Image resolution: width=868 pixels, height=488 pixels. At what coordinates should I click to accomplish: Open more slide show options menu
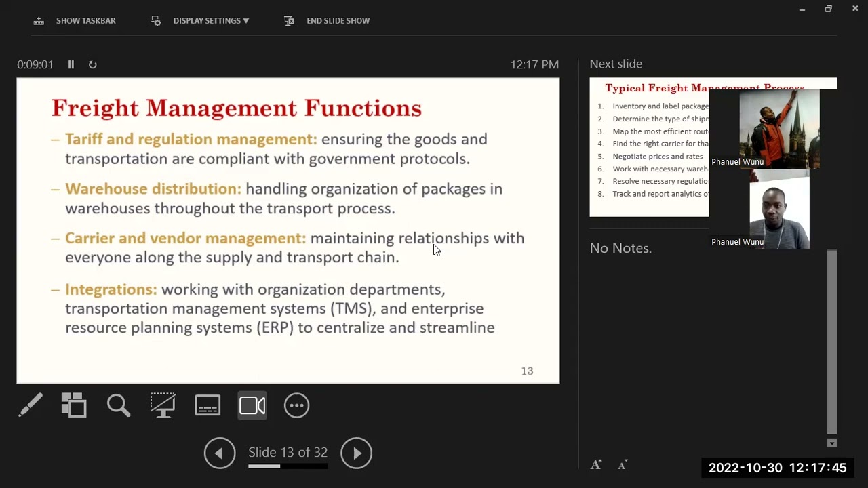coord(296,405)
